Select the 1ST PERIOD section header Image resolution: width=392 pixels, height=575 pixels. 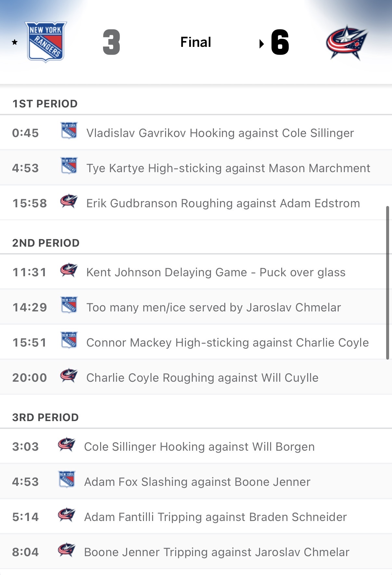pyautogui.click(x=45, y=104)
